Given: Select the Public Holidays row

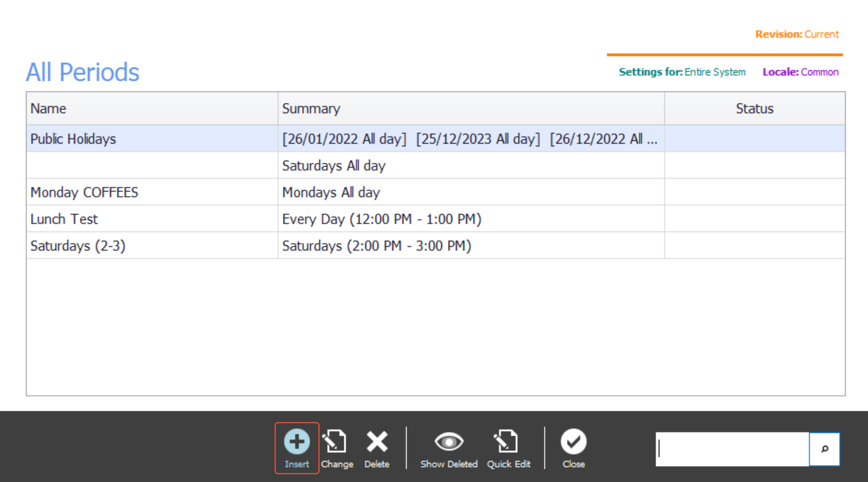Looking at the screenshot, I should click(435, 139).
